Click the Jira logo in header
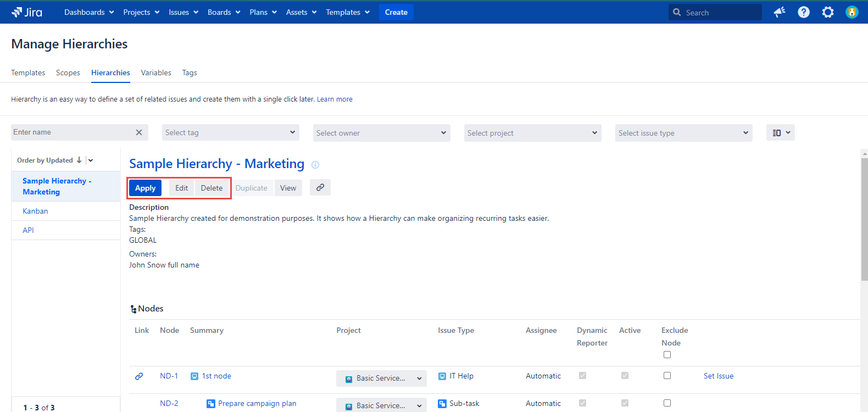 pyautogui.click(x=27, y=12)
